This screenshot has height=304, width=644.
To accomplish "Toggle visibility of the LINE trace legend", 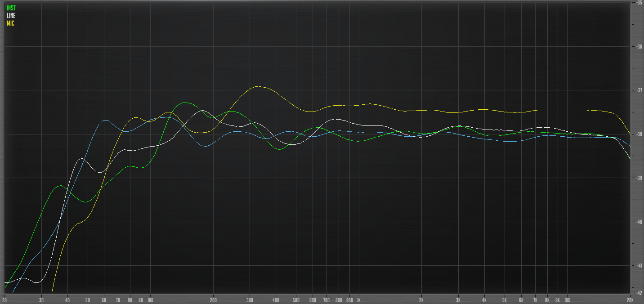I will [x=10, y=15].
